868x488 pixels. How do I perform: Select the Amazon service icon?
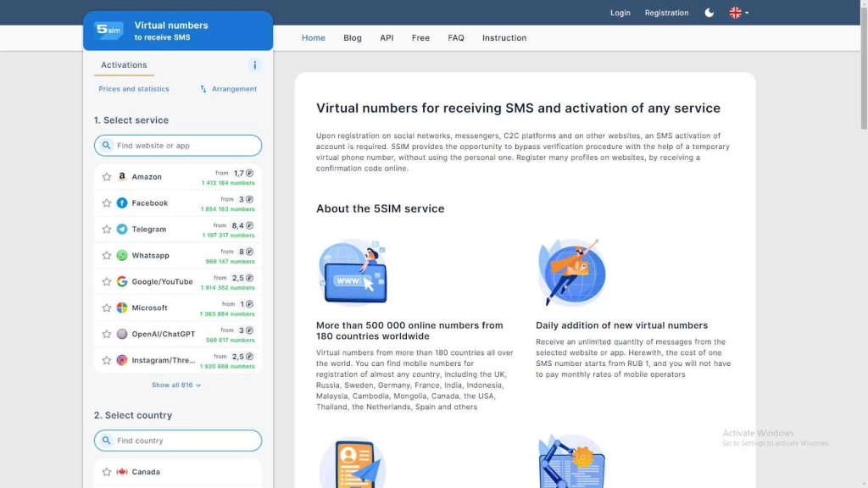[122, 176]
